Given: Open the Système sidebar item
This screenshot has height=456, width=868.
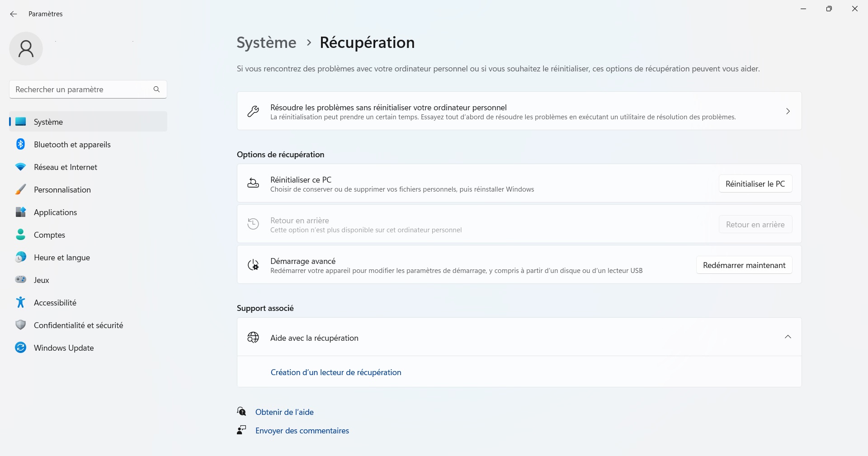Looking at the screenshot, I should tap(88, 122).
